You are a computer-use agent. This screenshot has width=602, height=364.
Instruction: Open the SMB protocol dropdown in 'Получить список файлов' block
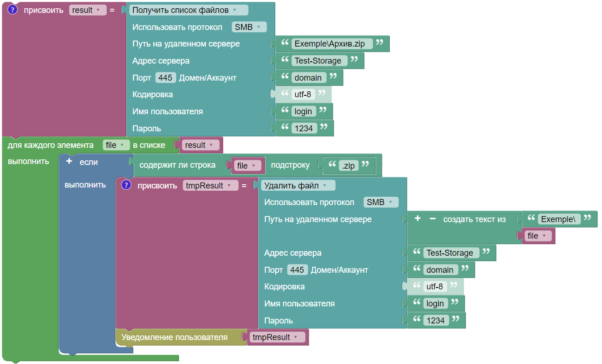249,27
